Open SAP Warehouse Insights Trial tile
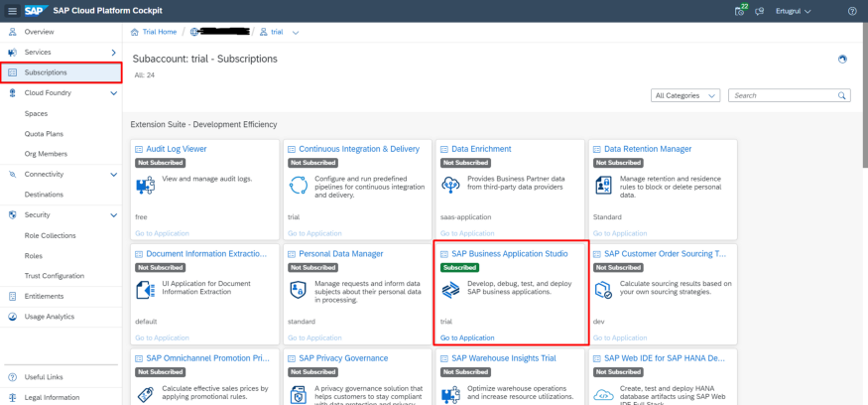Screen dimensions: 868x405 [504, 358]
